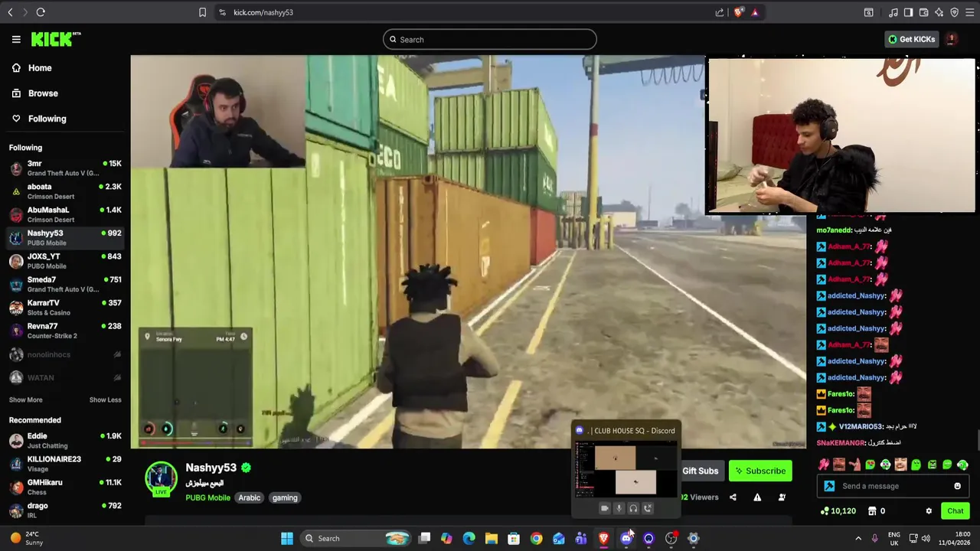Open the AbuMashaL followed channel
Screen dimensions: 980x551
coord(65,214)
